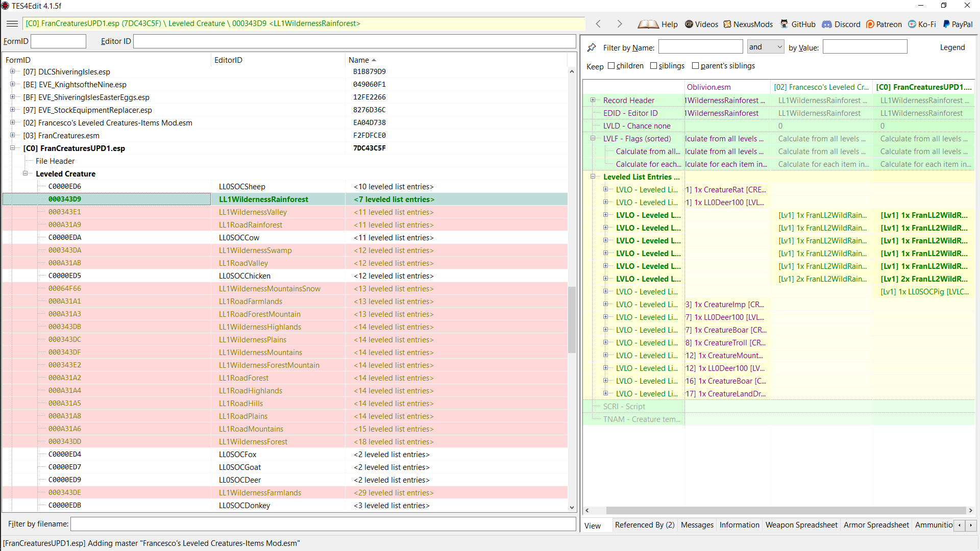Click the Legend button
Screen dimensions: 980x551
tap(952, 47)
